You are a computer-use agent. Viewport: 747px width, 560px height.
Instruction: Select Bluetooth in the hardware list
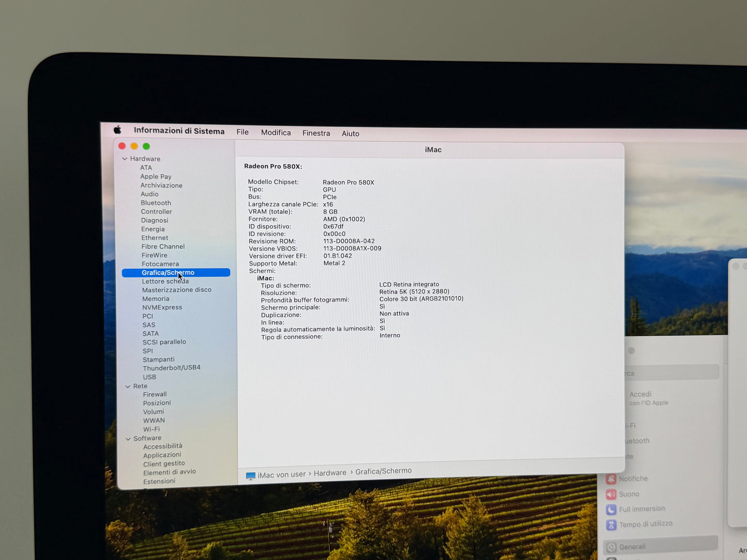click(156, 203)
